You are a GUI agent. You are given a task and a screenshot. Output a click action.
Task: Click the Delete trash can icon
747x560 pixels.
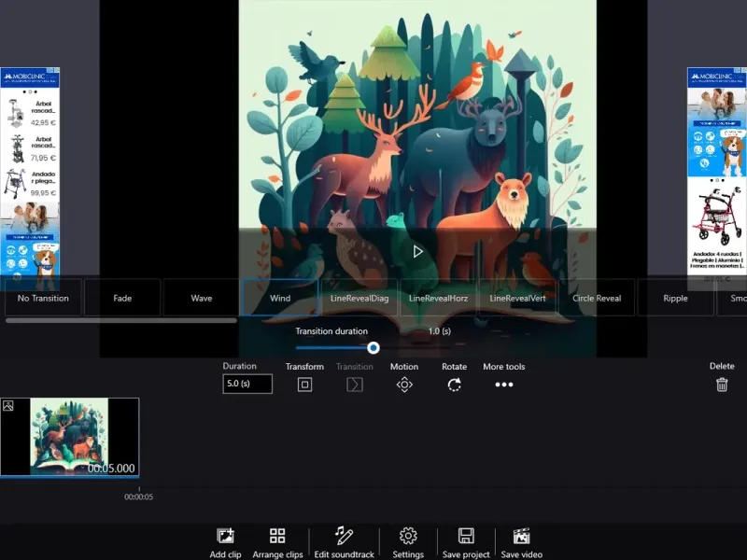pyautogui.click(x=722, y=385)
